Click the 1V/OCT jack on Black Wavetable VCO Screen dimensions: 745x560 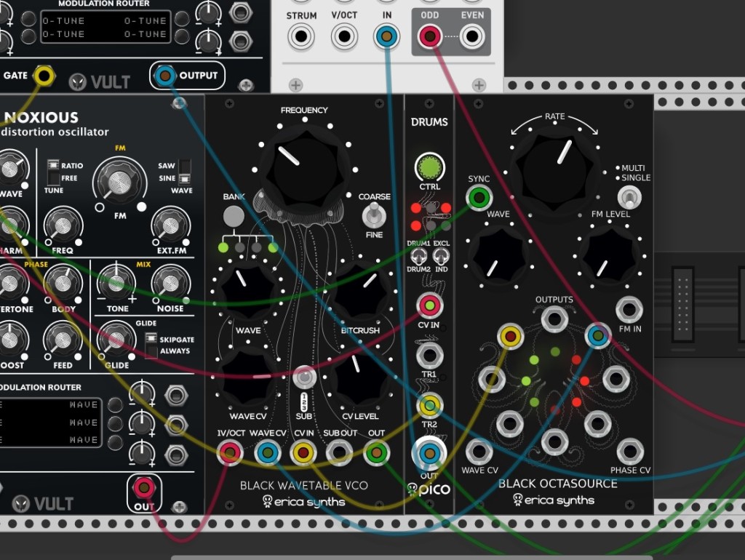230,454
